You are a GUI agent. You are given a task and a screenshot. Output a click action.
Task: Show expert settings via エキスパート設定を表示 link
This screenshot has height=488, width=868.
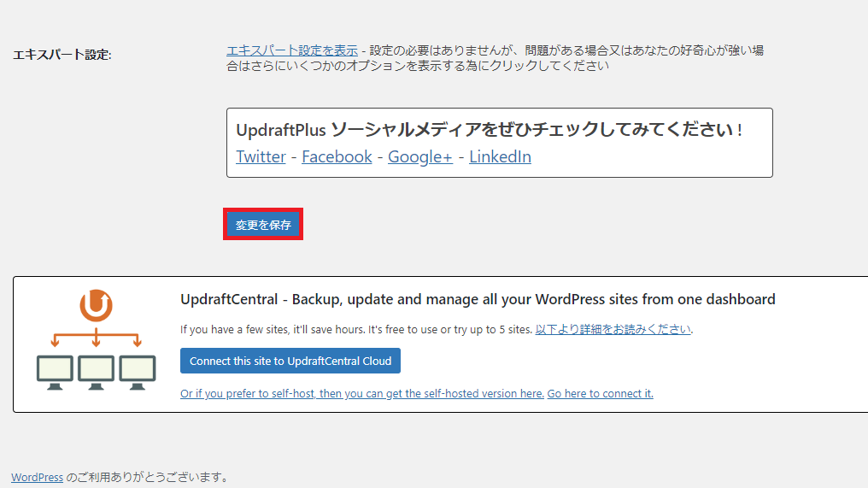coord(291,50)
